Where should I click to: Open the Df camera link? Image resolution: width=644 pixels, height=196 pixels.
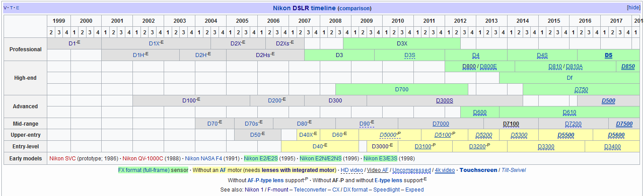(569, 78)
